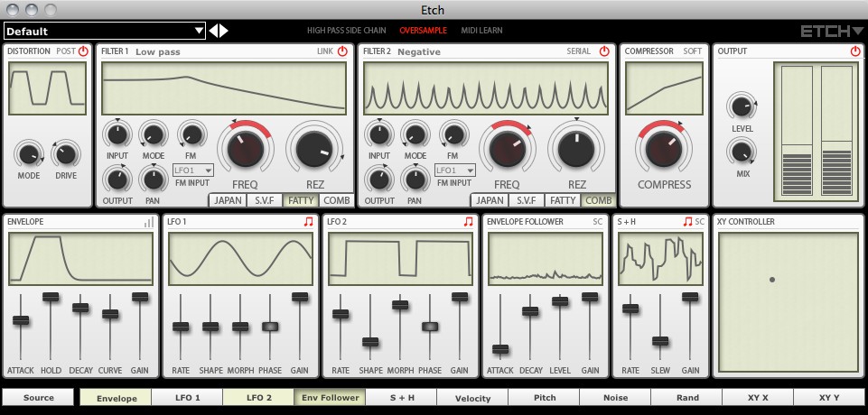Image resolution: width=868 pixels, height=415 pixels.
Task: Click the Distortion MODE knob
Action: pos(28,154)
